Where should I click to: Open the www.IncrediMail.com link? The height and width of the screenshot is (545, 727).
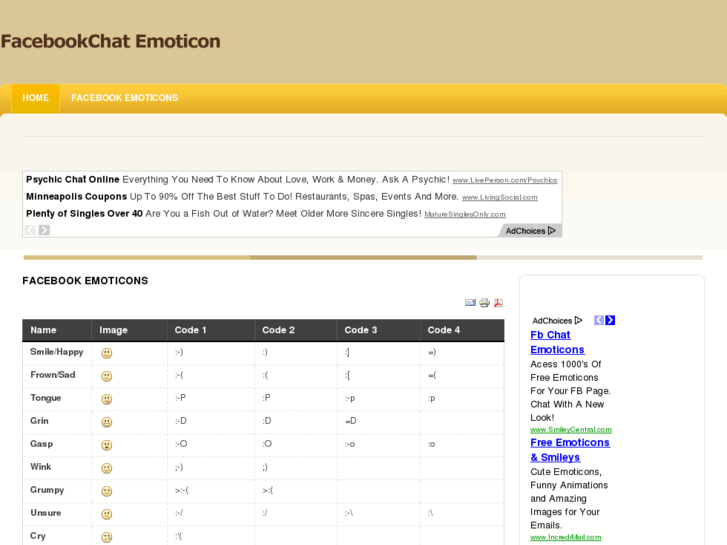(566, 538)
